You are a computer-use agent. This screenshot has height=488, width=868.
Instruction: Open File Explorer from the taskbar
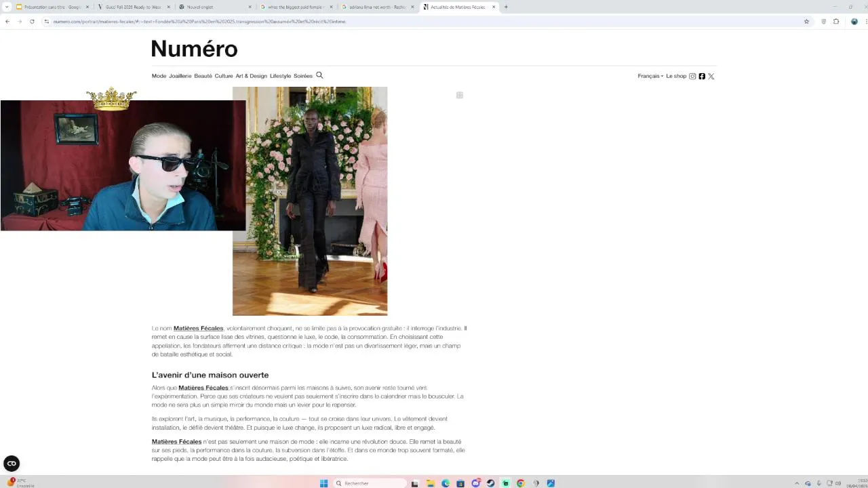(x=430, y=483)
